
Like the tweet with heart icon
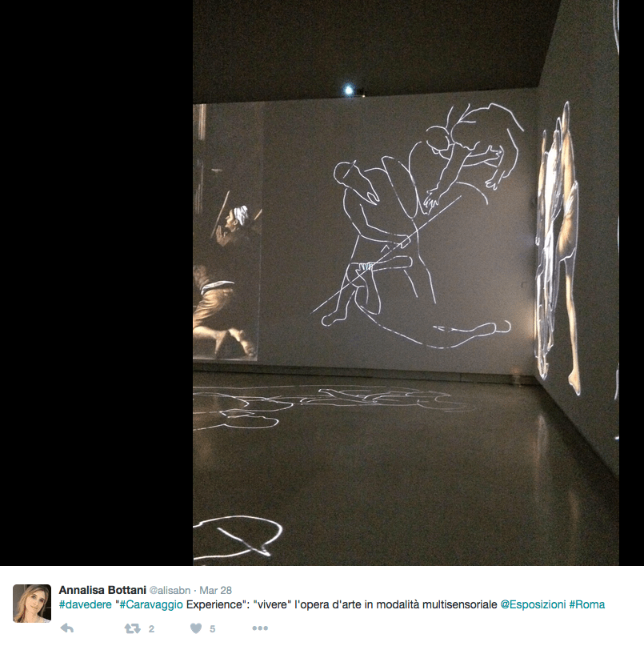pyautogui.click(x=196, y=628)
